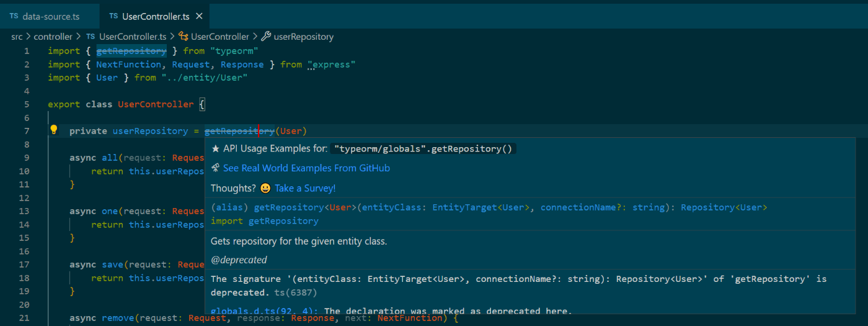
Task: Click "import getRepository" in the hover popup
Action: [x=265, y=221]
